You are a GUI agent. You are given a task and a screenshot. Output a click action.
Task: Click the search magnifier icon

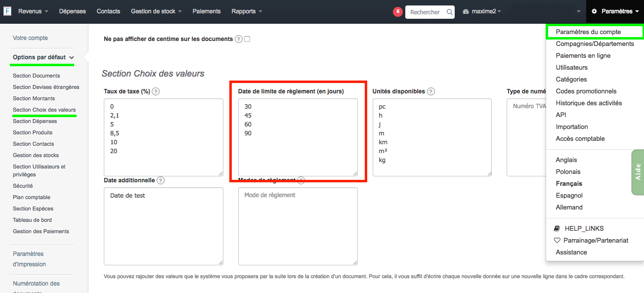click(449, 12)
